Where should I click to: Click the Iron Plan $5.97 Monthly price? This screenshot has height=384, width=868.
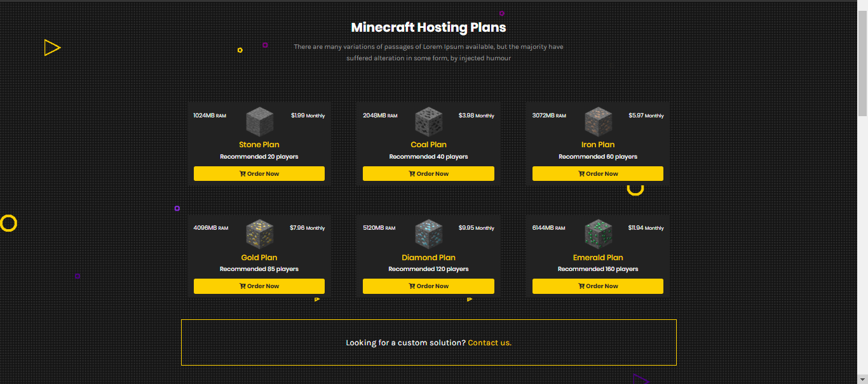pyautogui.click(x=646, y=116)
